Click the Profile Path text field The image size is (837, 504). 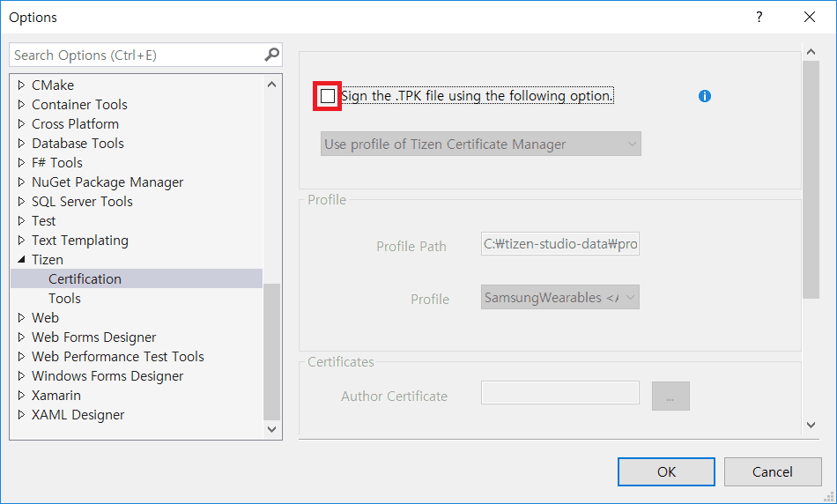[560, 244]
